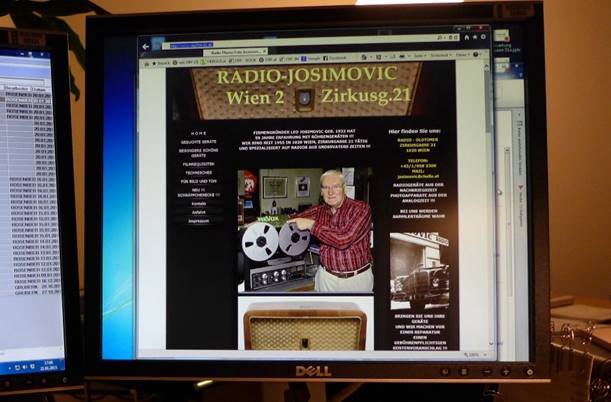Click the Impressum navigation button
Image resolution: width=611 pixels, height=402 pixels.
pyautogui.click(x=199, y=221)
